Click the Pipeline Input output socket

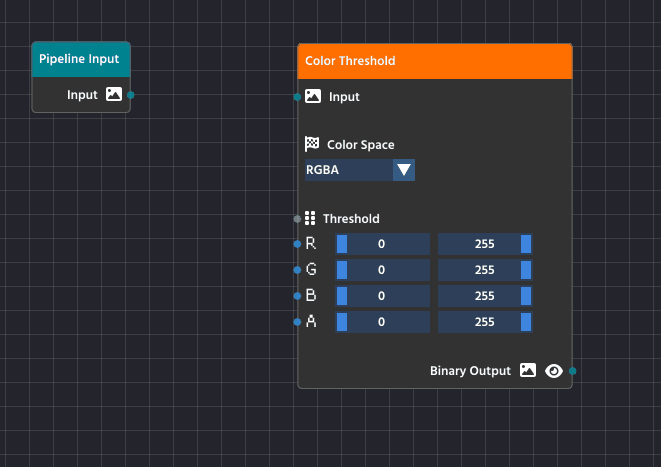[x=131, y=95]
